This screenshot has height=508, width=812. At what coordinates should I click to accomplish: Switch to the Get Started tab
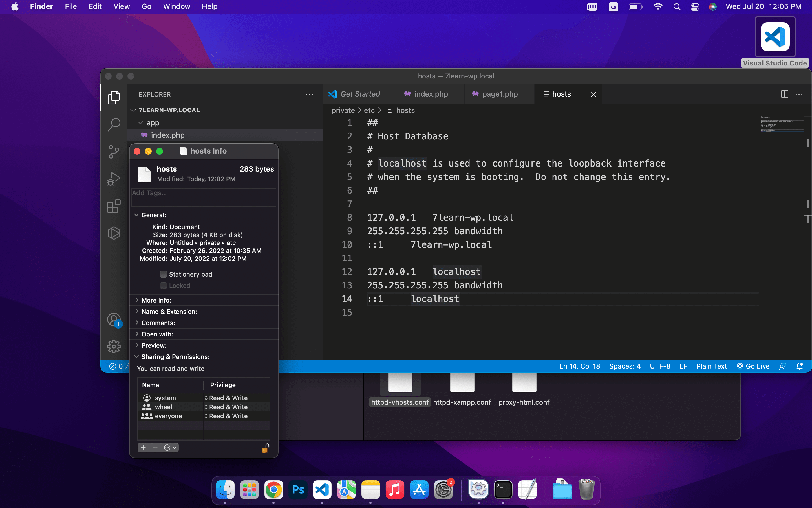tap(359, 94)
